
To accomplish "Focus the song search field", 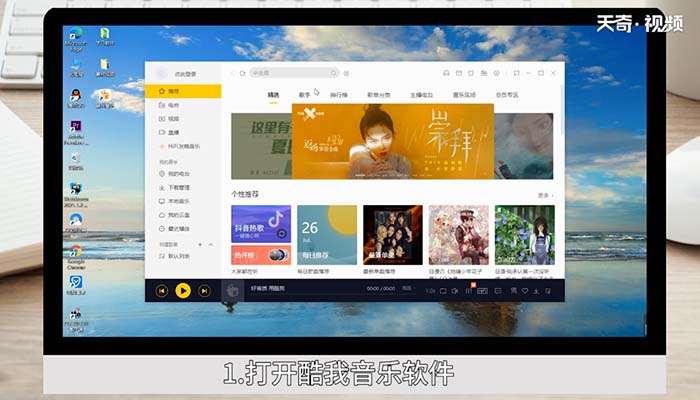I will (294, 73).
